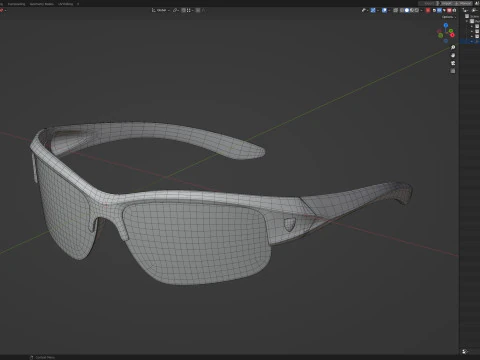Toggle viewport overlays
Image resolution: width=480 pixels, height=360 pixels.
click(384, 10)
